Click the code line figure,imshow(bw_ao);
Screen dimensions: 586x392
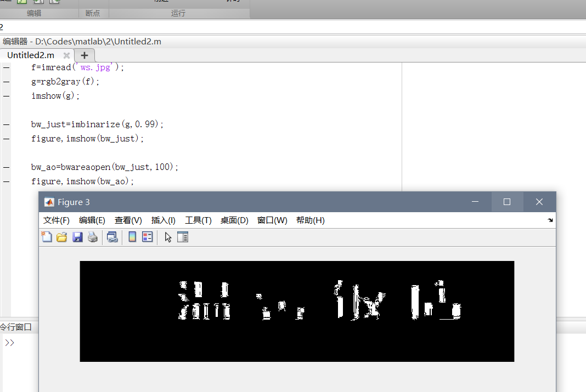[83, 181]
